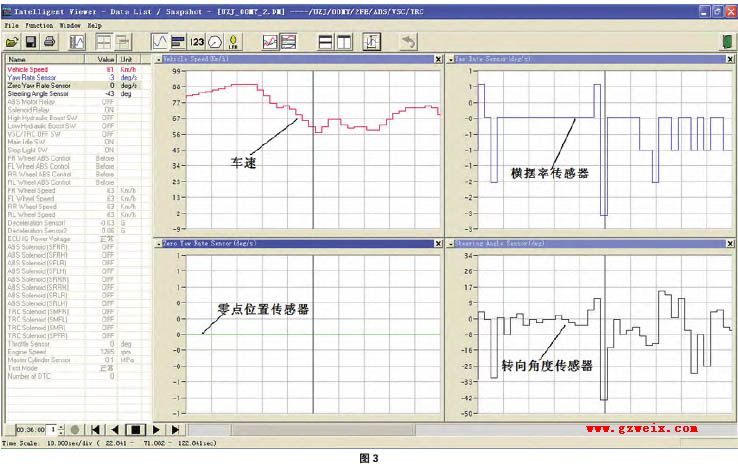Click the Open file folder icon
The image size is (738, 467).
click(13, 42)
